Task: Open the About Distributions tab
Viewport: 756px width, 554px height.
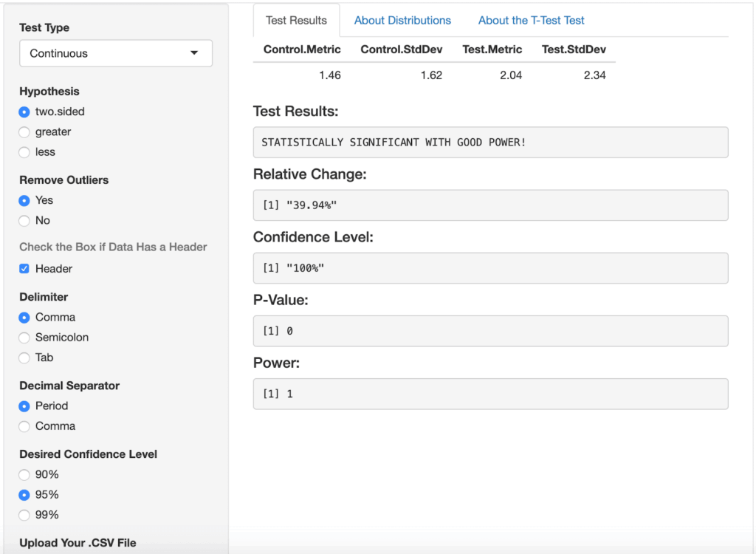Action: coord(402,21)
